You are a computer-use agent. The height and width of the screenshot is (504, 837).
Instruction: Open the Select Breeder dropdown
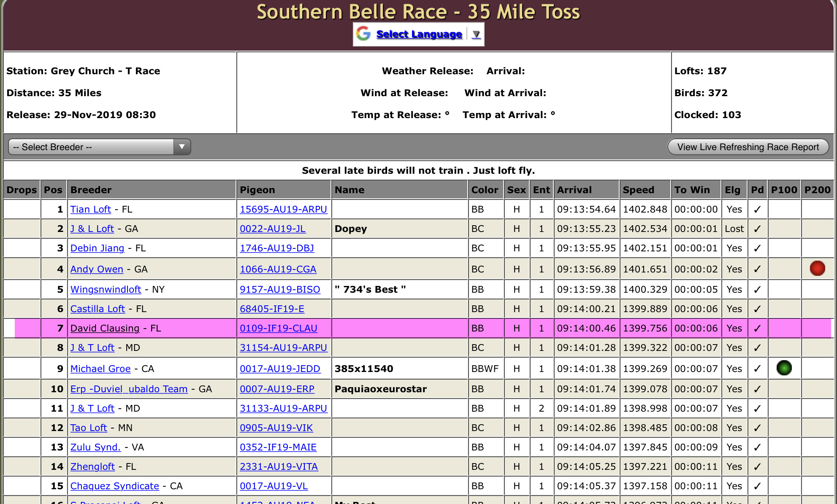pyautogui.click(x=99, y=147)
